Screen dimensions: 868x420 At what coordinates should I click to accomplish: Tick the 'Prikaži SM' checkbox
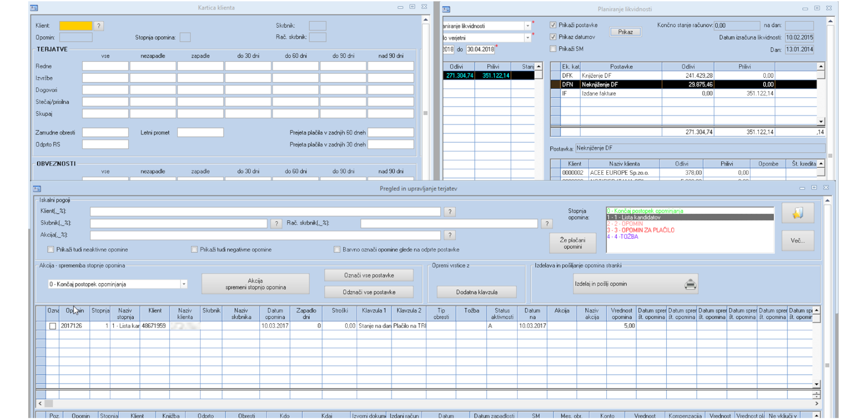(553, 49)
